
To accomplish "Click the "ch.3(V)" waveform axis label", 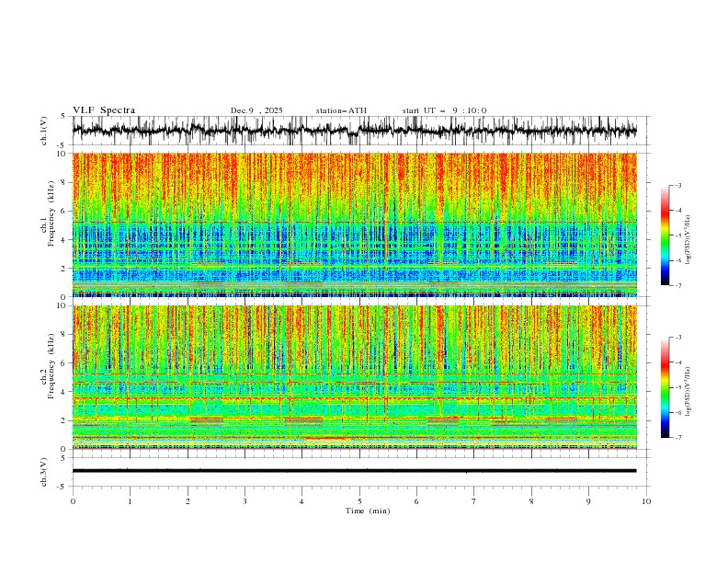I will [x=44, y=472].
